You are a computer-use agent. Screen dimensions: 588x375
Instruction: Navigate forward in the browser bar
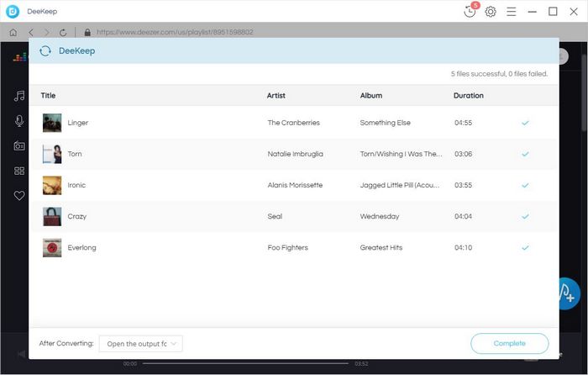tap(46, 32)
